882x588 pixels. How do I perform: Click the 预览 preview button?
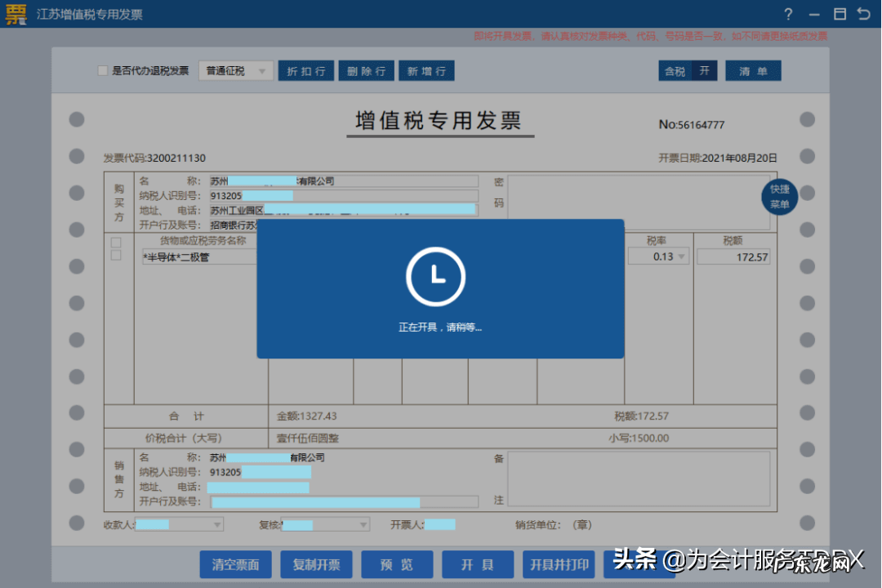click(x=397, y=564)
